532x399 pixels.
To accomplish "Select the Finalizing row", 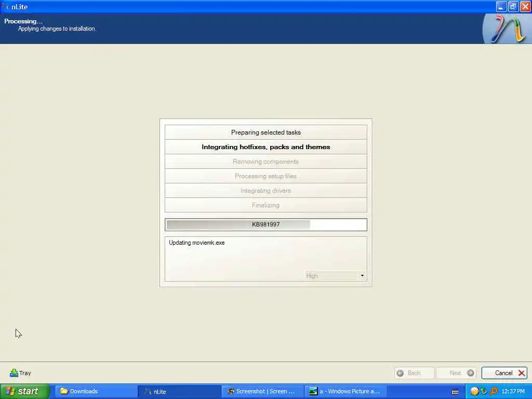I will point(265,205).
